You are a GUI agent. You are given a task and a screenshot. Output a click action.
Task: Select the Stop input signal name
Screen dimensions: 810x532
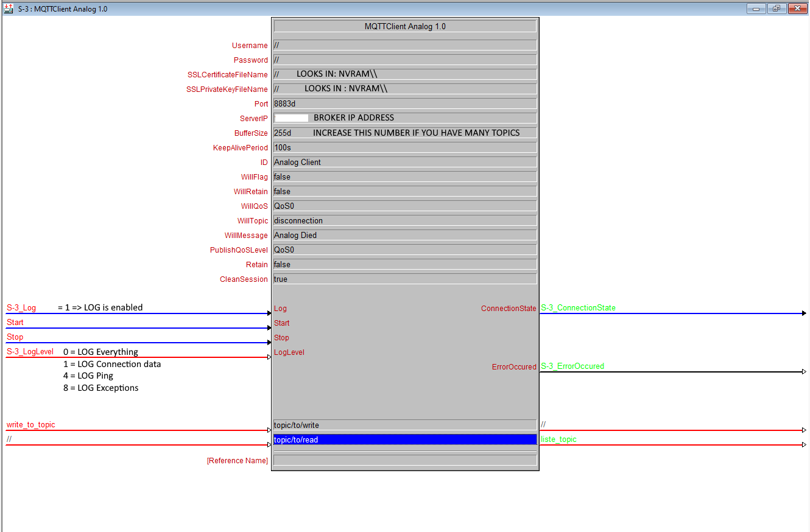pyautogui.click(x=15, y=337)
